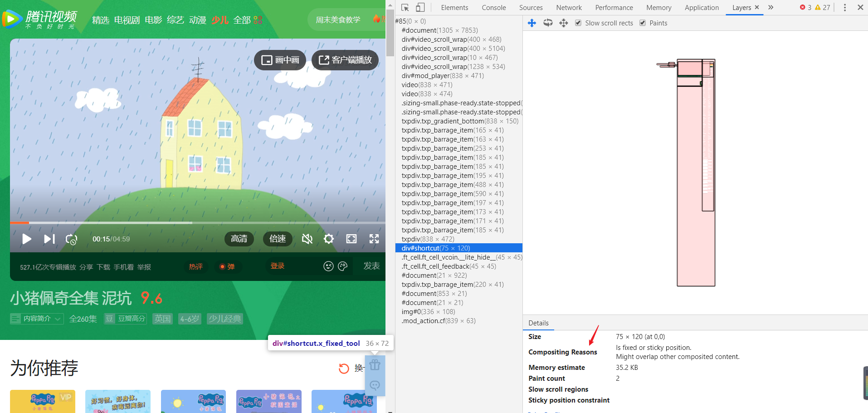The image size is (868, 413).
Task: Open 电影 in the site navigation
Action: click(x=153, y=20)
